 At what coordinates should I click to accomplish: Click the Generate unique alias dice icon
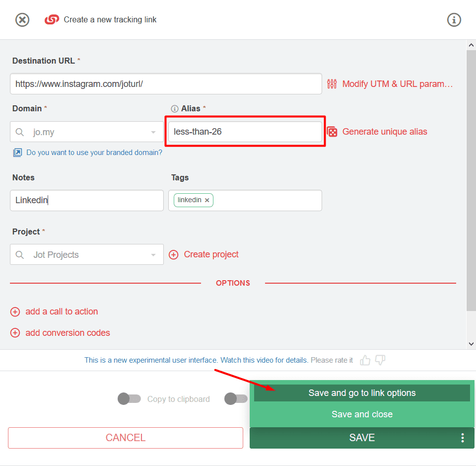(x=332, y=131)
